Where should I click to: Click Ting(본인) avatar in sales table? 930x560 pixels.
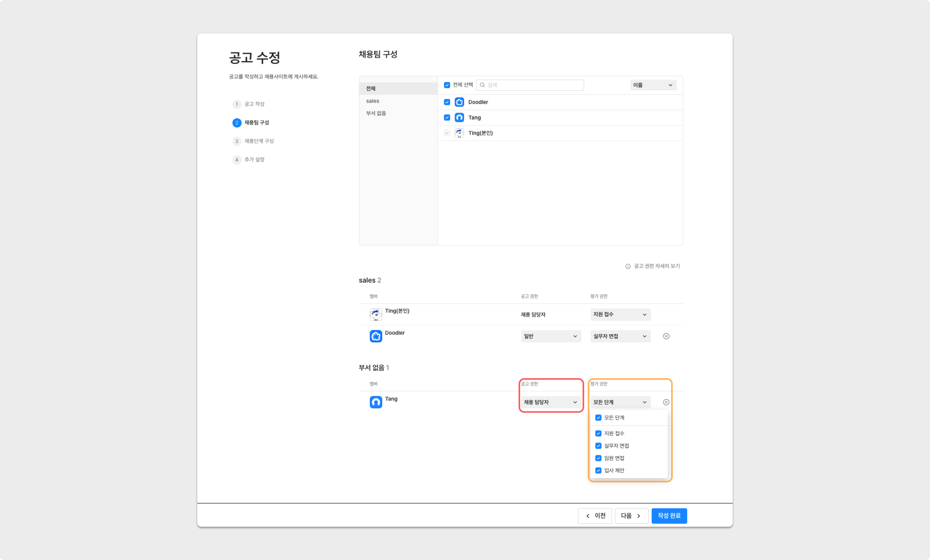coord(376,315)
